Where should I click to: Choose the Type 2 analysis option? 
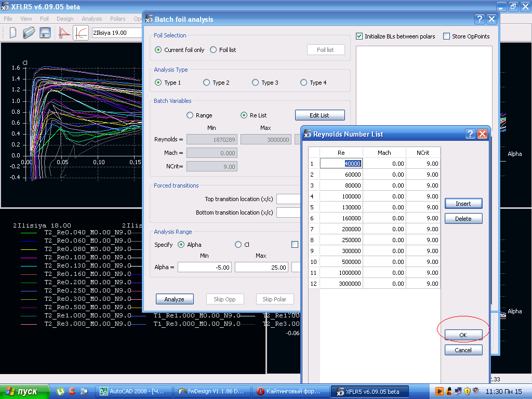[207, 83]
